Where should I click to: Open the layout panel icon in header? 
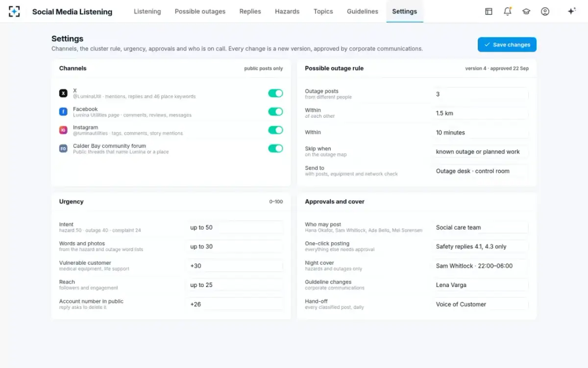pyautogui.click(x=489, y=11)
